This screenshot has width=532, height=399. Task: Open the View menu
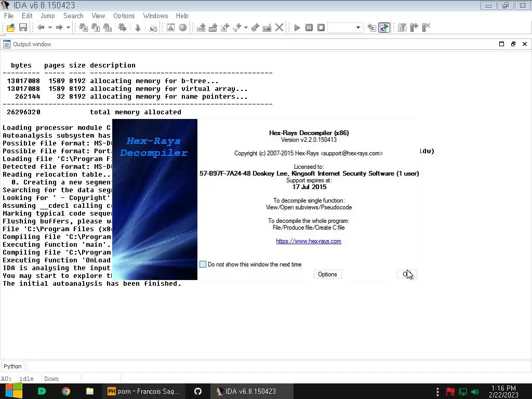[x=98, y=16]
